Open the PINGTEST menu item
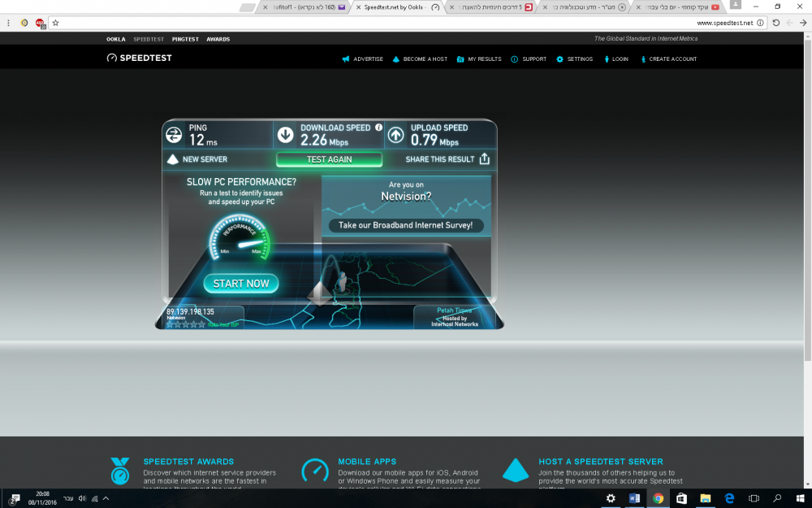The width and height of the screenshot is (812, 508). pyautogui.click(x=185, y=39)
